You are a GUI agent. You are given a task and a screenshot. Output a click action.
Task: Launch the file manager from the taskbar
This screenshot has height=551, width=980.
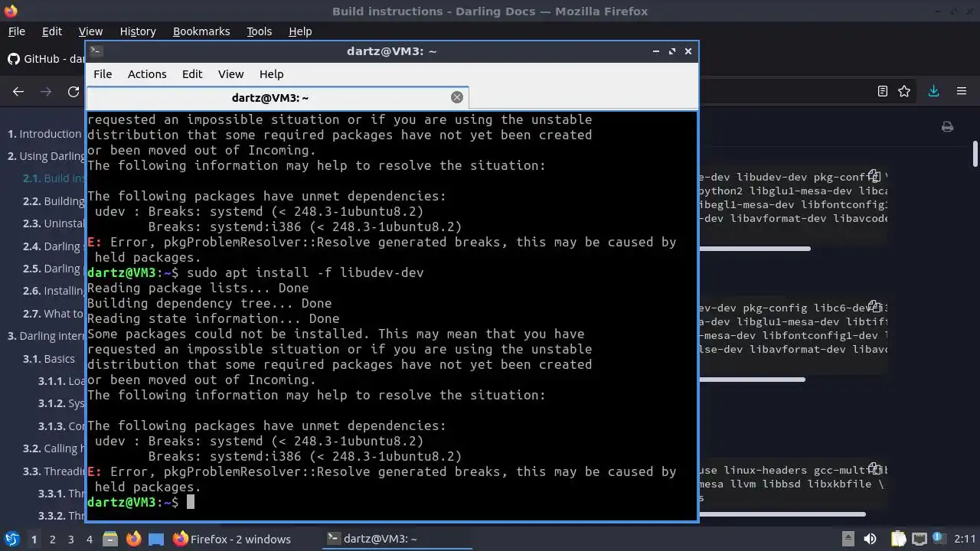point(110,539)
